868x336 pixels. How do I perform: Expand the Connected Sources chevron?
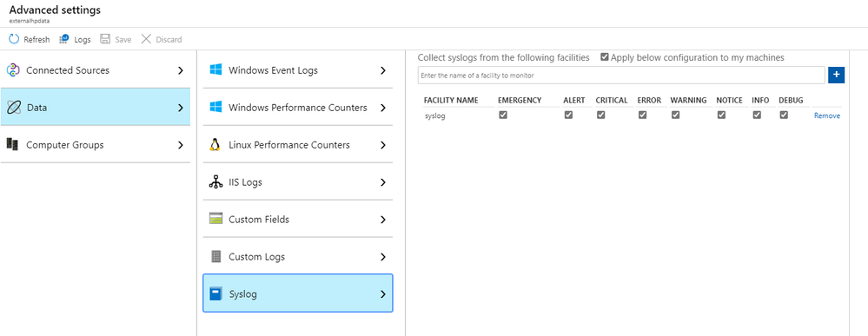180,70
